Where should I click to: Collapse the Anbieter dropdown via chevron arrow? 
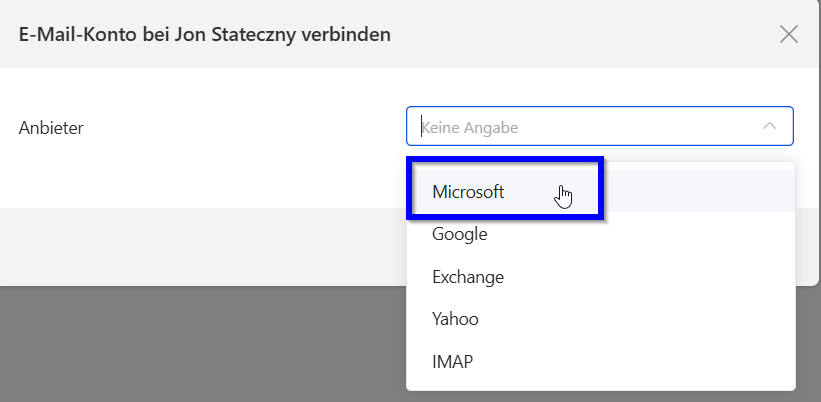coord(769,127)
